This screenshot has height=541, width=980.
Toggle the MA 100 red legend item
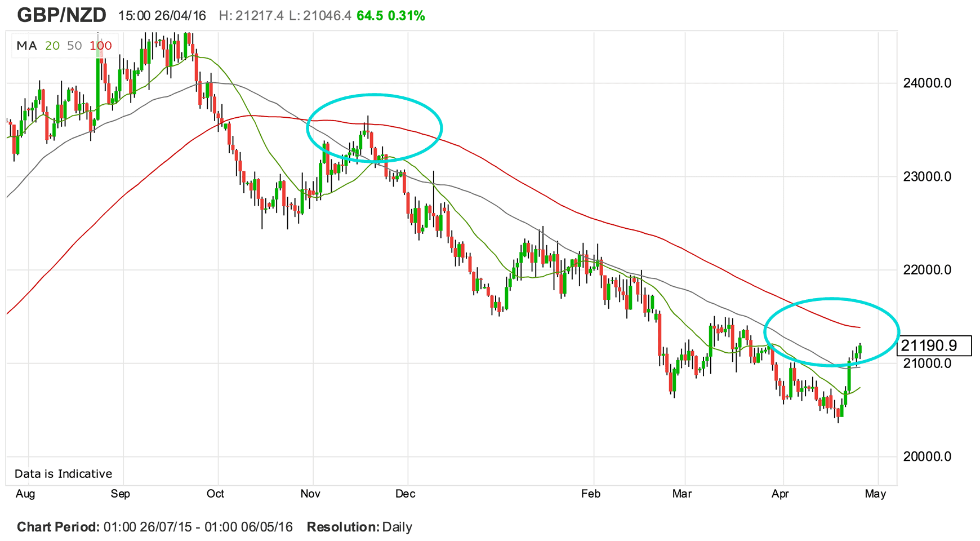tap(101, 46)
